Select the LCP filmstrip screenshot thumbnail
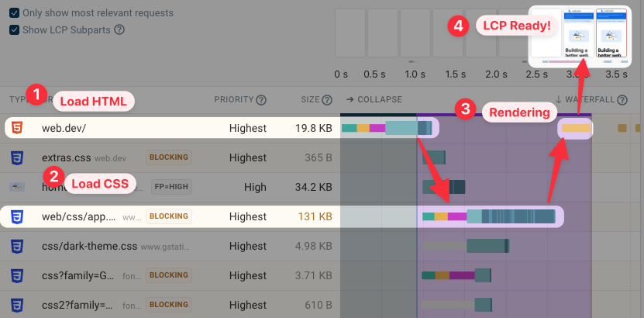The image size is (644, 318). pos(608,33)
